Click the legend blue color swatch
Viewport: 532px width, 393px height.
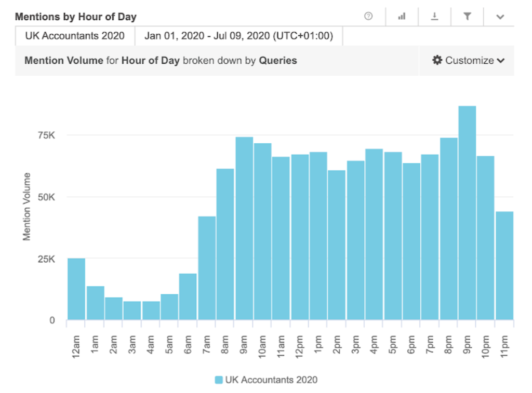(x=219, y=380)
